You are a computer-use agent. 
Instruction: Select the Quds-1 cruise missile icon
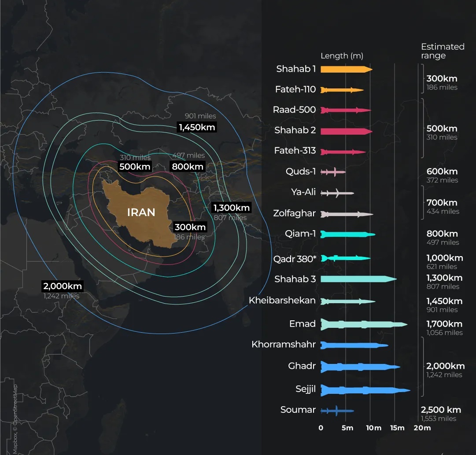click(333, 172)
